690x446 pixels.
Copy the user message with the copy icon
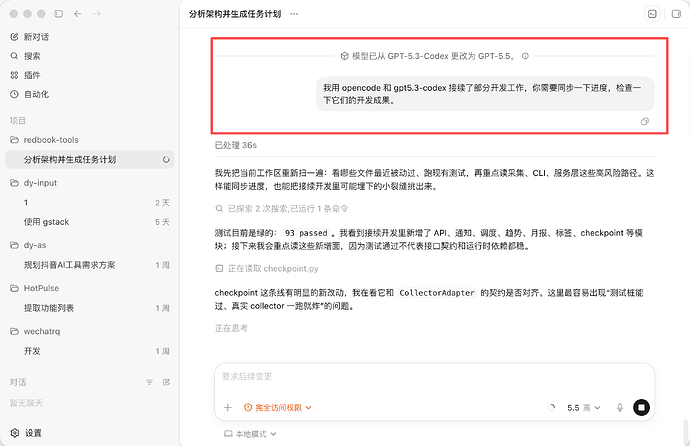pos(645,121)
